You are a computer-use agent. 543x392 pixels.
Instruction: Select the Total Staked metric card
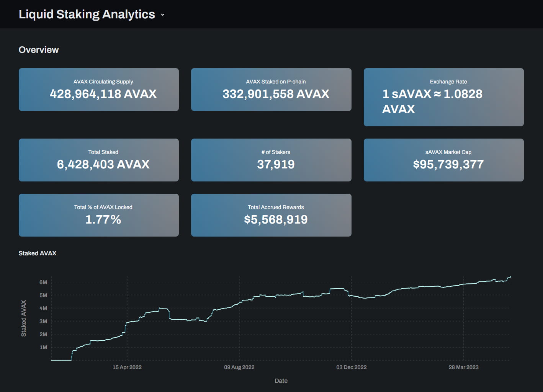click(x=98, y=160)
